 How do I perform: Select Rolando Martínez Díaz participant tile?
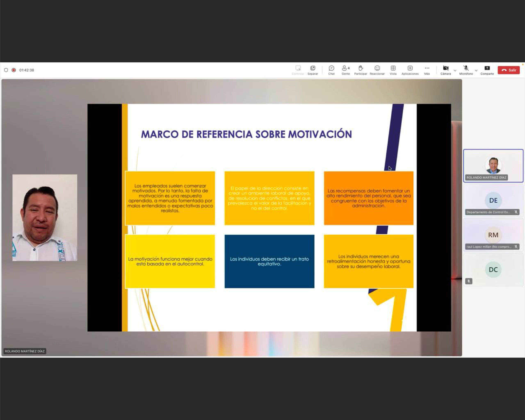[493, 165]
